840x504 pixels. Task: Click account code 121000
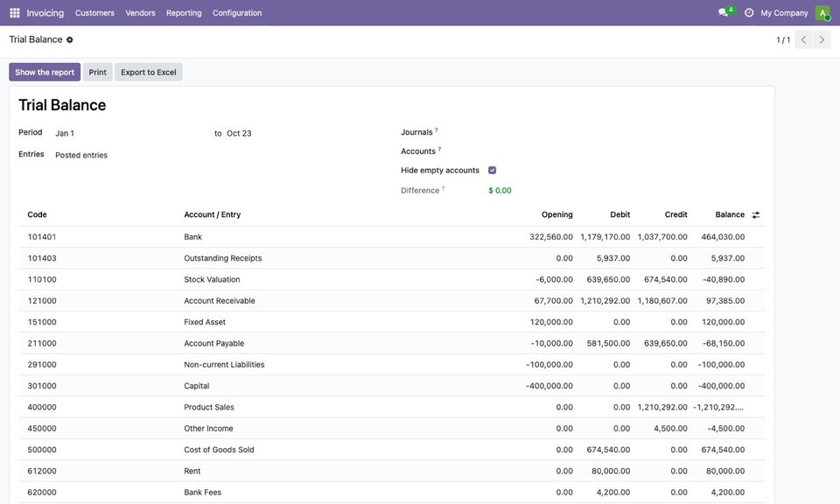click(42, 301)
